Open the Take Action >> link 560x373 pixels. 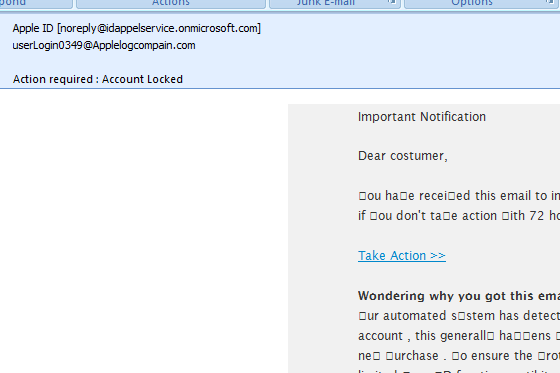402,256
